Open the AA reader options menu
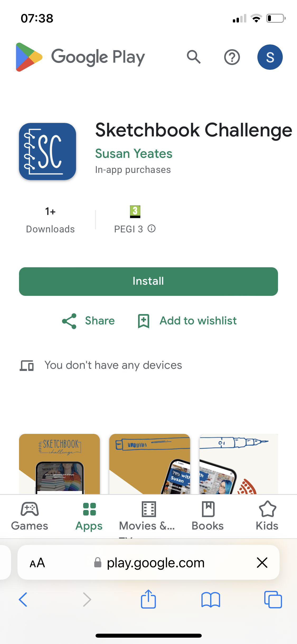The width and height of the screenshot is (297, 644). pyautogui.click(x=37, y=563)
